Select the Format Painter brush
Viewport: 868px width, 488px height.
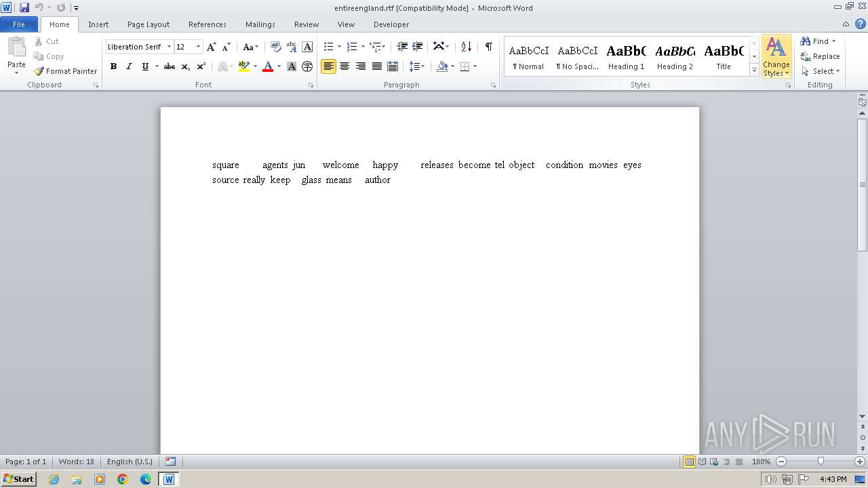[x=39, y=71]
